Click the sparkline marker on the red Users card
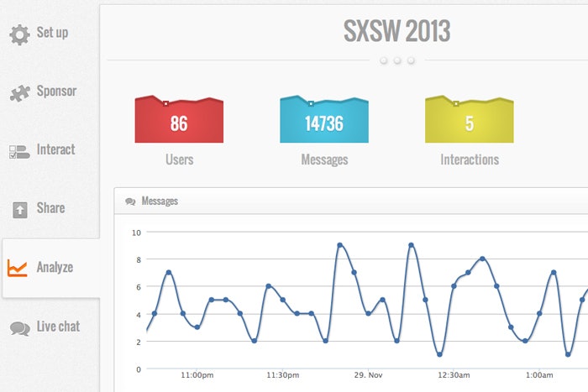588x392 pixels. (165, 104)
